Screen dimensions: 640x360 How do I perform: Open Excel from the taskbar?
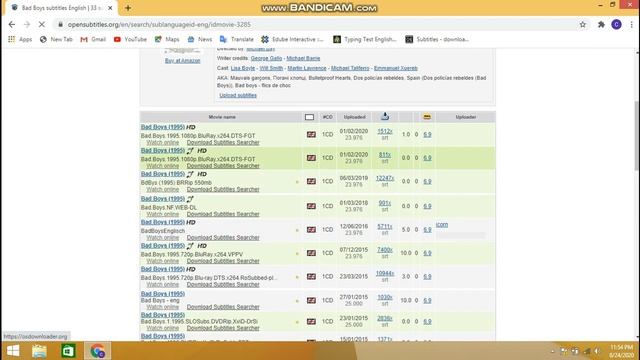click(x=68, y=351)
